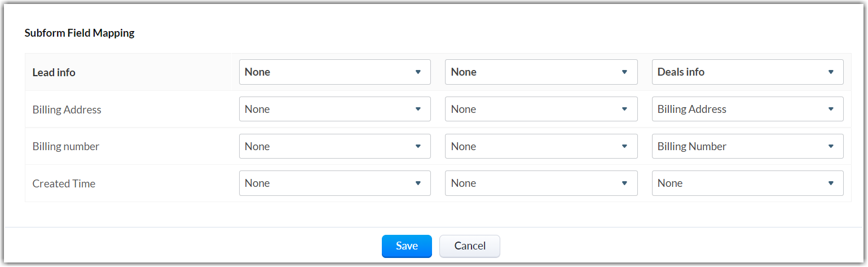Click the Lead info row header label
The image size is (868, 267).
pyautogui.click(x=54, y=72)
